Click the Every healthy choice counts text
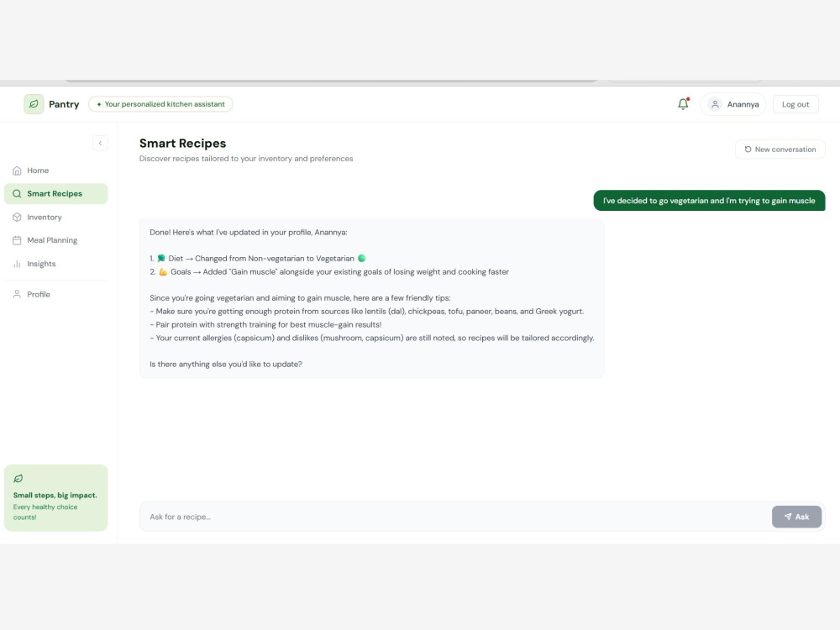This screenshot has width=840, height=630. [45, 512]
